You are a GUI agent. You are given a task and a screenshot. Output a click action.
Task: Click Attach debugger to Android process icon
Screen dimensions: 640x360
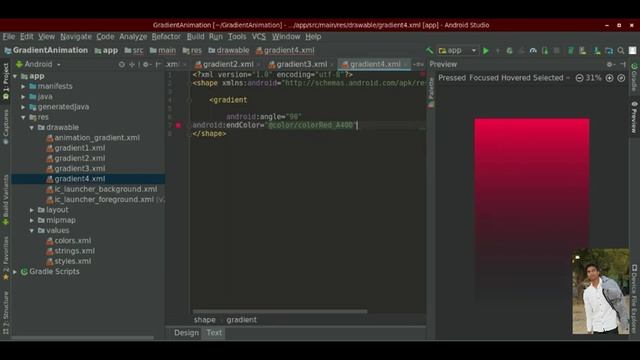click(x=545, y=51)
